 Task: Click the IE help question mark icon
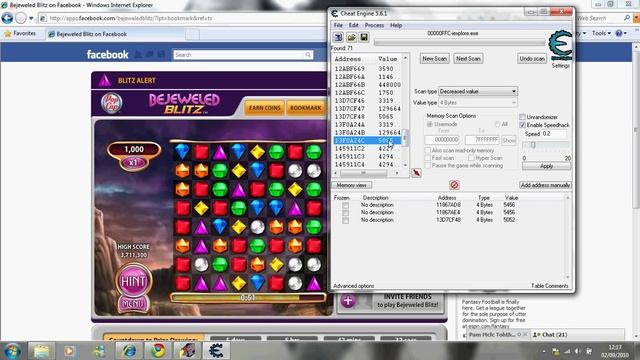619,33
